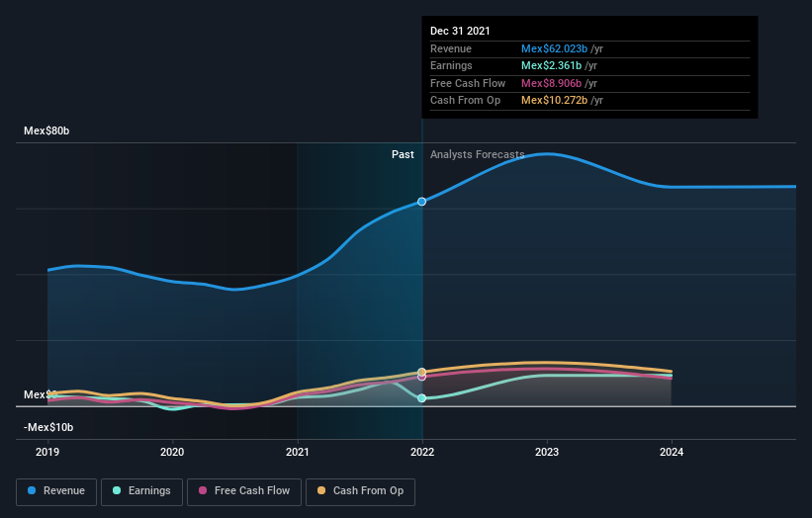Toggle the Cash From Op legend series
The height and width of the screenshot is (518, 812).
[x=360, y=491]
